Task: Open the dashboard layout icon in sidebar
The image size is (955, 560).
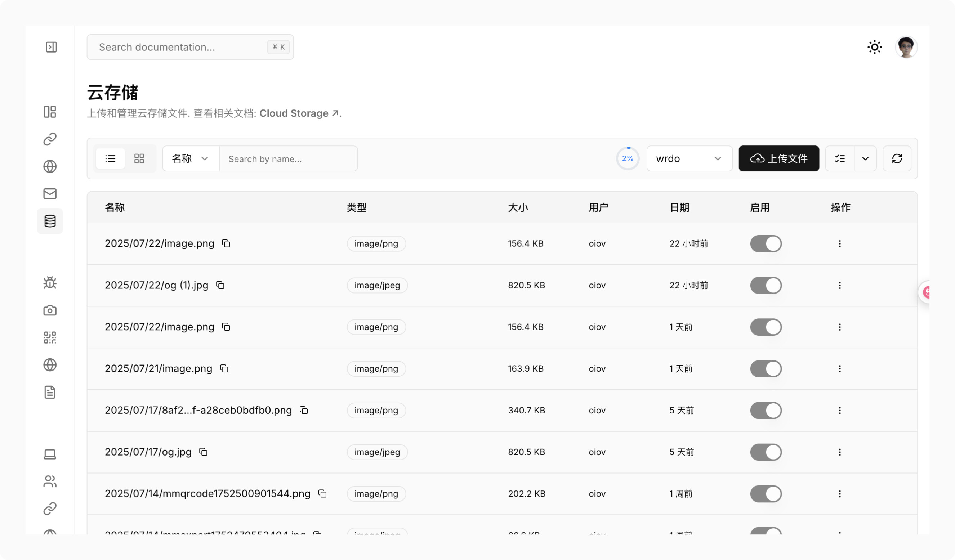Action: (x=50, y=112)
